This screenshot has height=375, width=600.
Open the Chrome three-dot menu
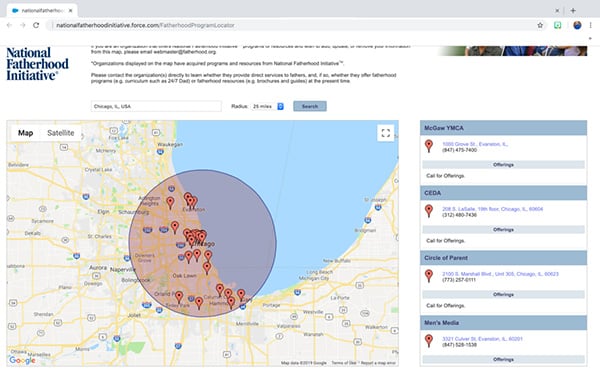tap(591, 25)
